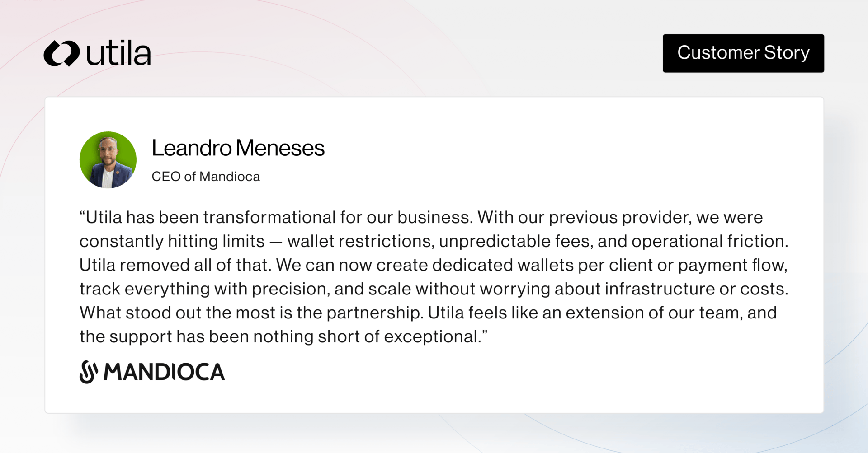Click the sentence "Utila removed all of that"
Viewport: 868px width, 453px height.
(174, 265)
